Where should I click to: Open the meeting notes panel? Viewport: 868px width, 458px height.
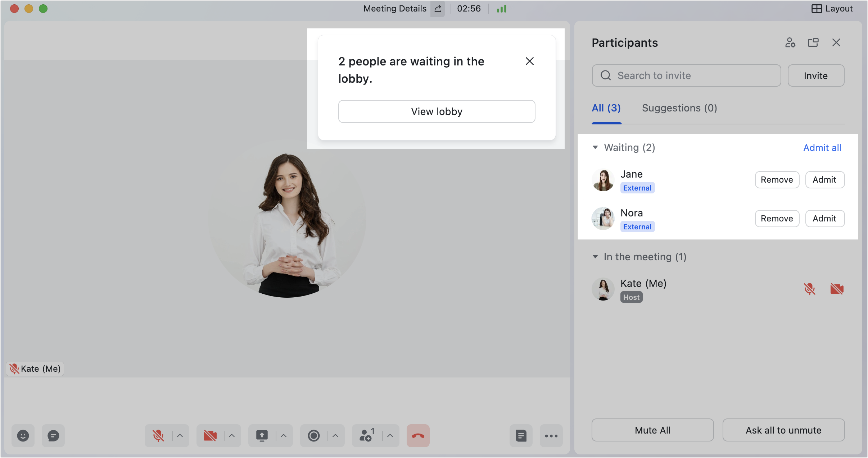coord(520,435)
